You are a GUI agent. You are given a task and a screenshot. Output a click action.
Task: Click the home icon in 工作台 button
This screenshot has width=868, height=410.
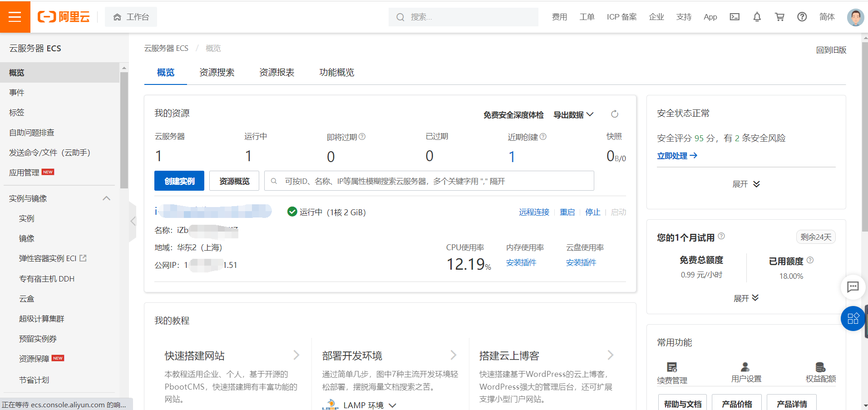pos(117,17)
